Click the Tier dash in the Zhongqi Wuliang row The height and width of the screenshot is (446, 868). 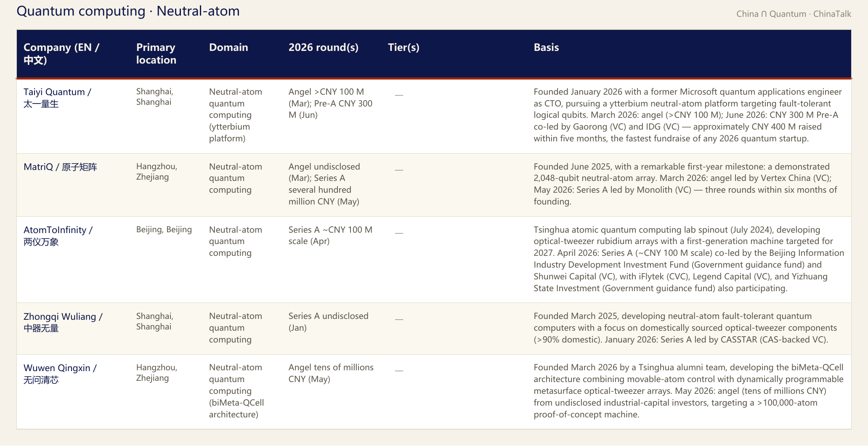(399, 319)
